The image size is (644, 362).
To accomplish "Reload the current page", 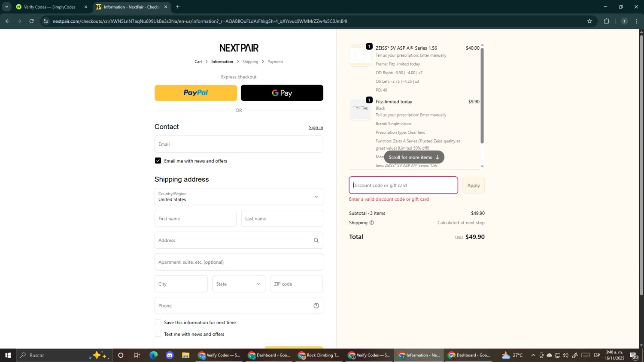I will (x=32, y=21).
